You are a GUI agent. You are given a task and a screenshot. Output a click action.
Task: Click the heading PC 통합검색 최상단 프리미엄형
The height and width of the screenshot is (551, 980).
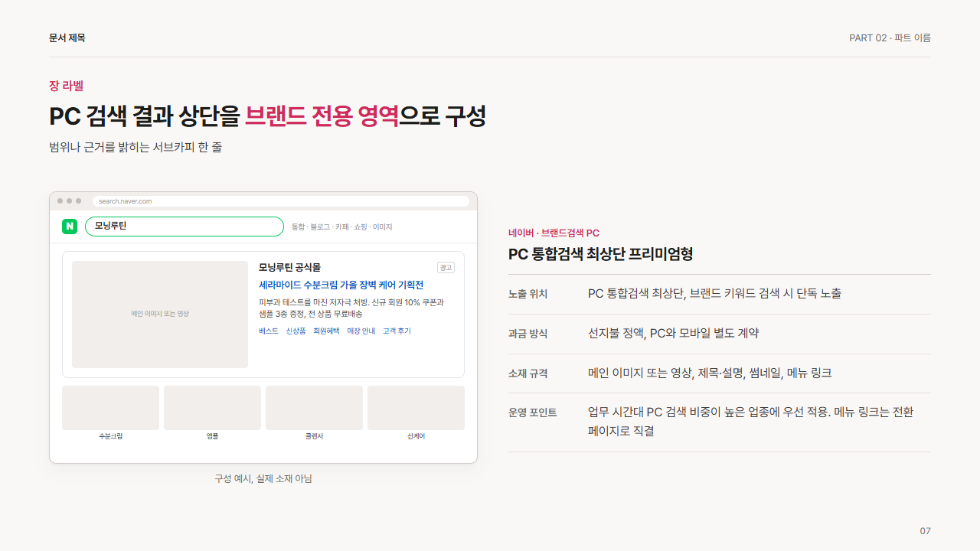(601, 254)
